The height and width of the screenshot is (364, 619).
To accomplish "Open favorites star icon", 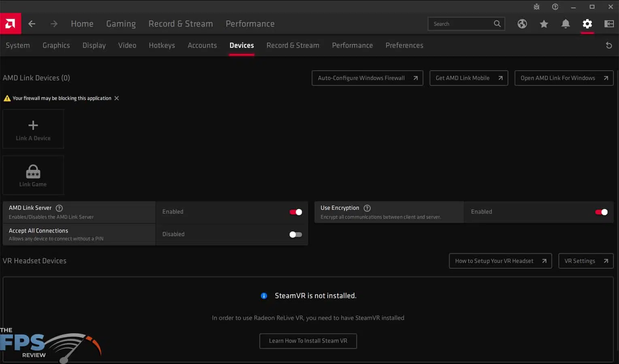I will [x=544, y=24].
